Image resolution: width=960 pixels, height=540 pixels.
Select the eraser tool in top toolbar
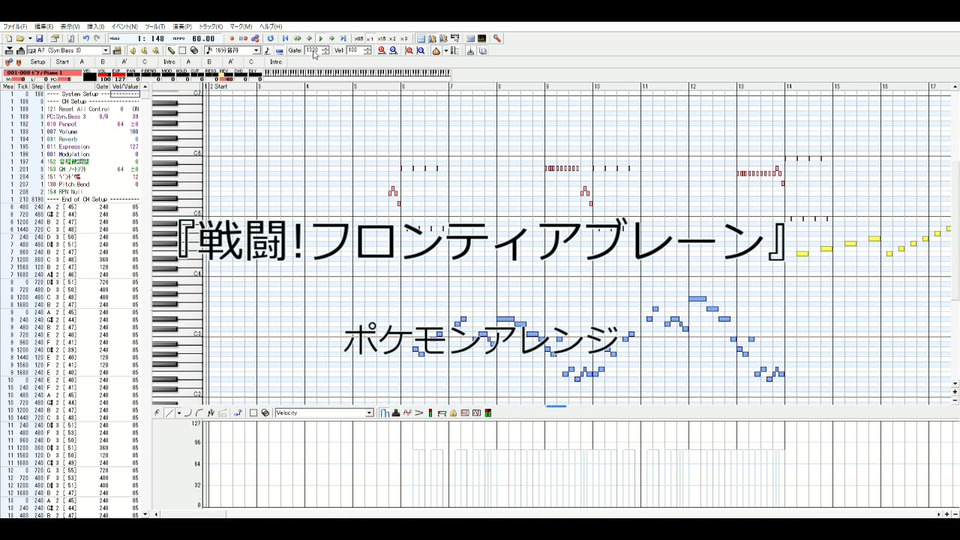click(194, 51)
